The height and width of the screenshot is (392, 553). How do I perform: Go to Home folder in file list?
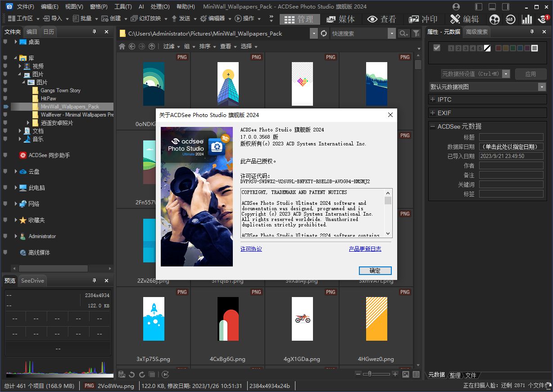pyautogui.click(x=122, y=46)
